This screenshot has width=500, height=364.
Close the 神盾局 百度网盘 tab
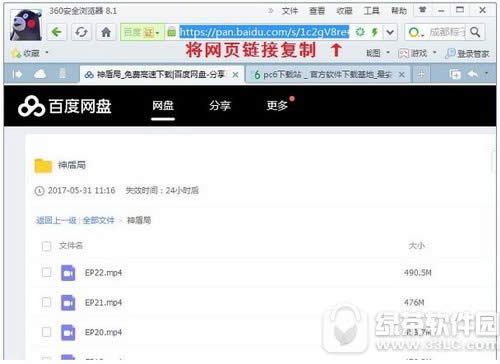[x=235, y=75]
